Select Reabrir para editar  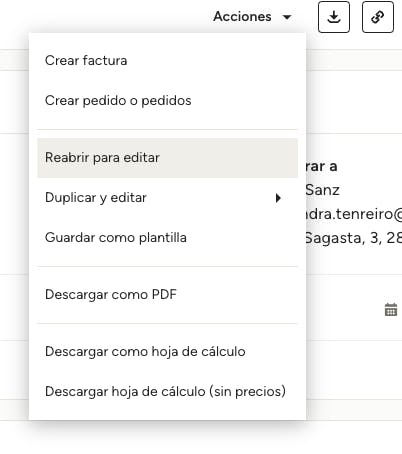tap(167, 158)
